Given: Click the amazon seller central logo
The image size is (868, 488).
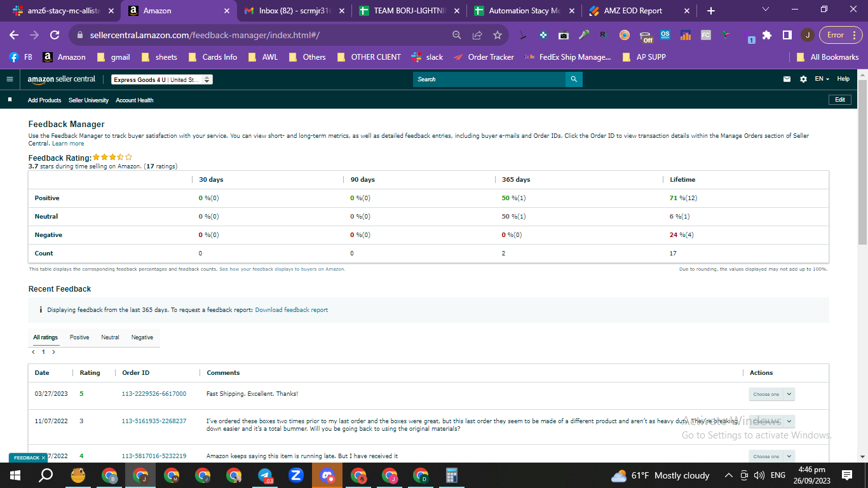Looking at the screenshot, I should tap(62, 79).
